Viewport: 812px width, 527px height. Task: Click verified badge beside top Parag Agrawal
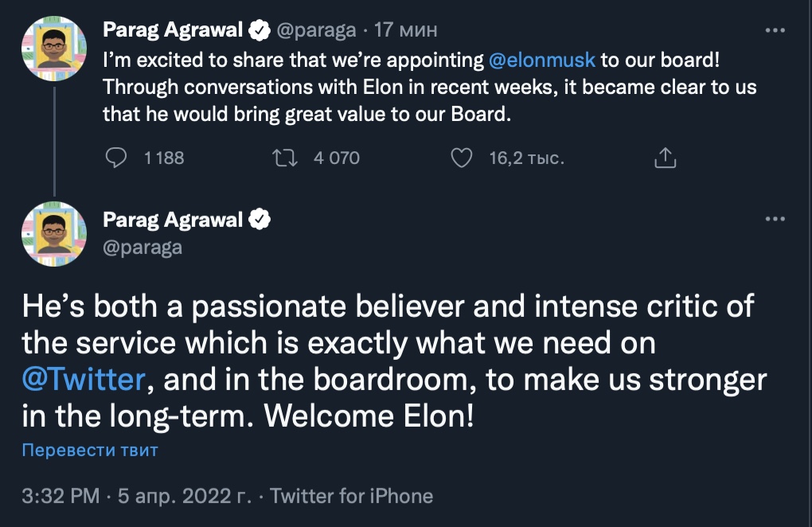(x=260, y=30)
